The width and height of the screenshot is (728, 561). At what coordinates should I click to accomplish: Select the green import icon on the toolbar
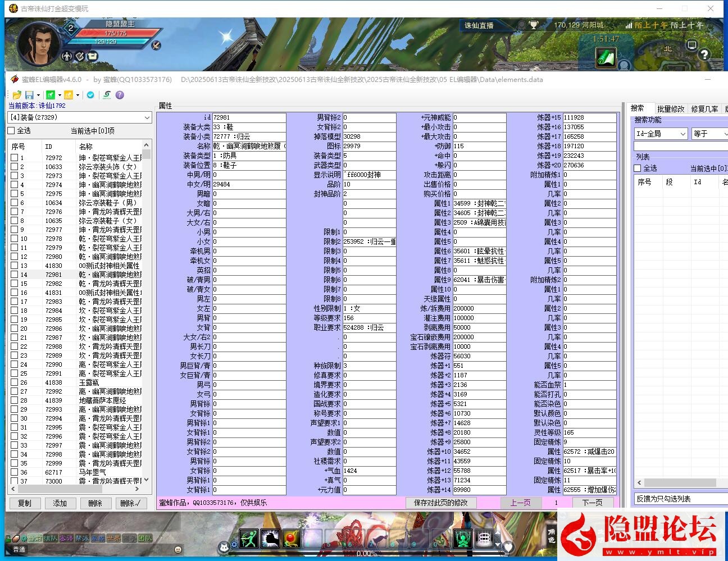pyautogui.click(x=51, y=95)
